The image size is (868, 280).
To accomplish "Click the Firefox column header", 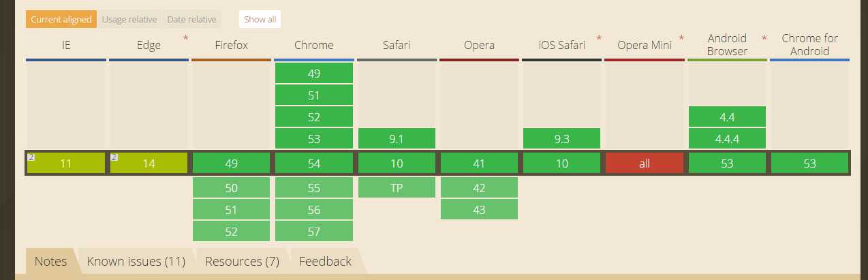I will pos(232,46).
